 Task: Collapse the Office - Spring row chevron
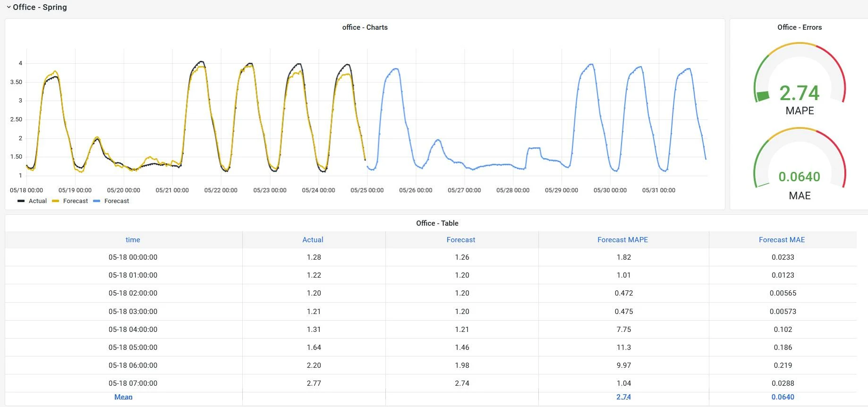(x=9, y=8)
